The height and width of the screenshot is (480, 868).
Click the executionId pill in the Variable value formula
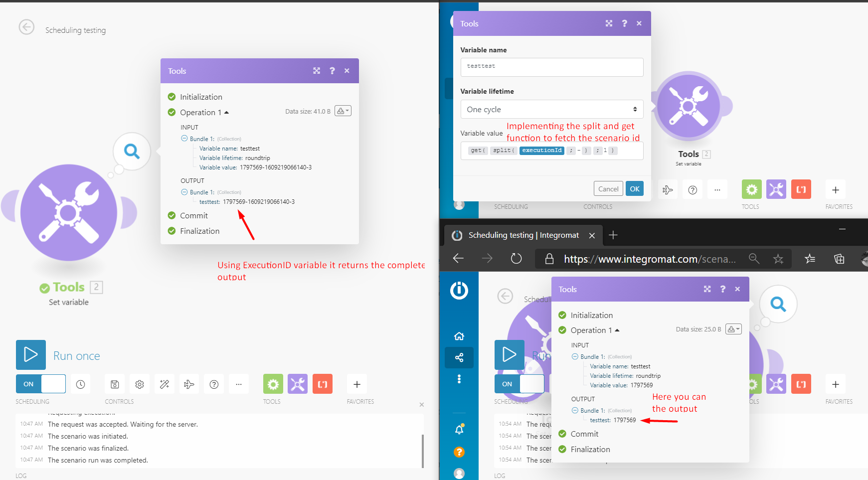542,151
